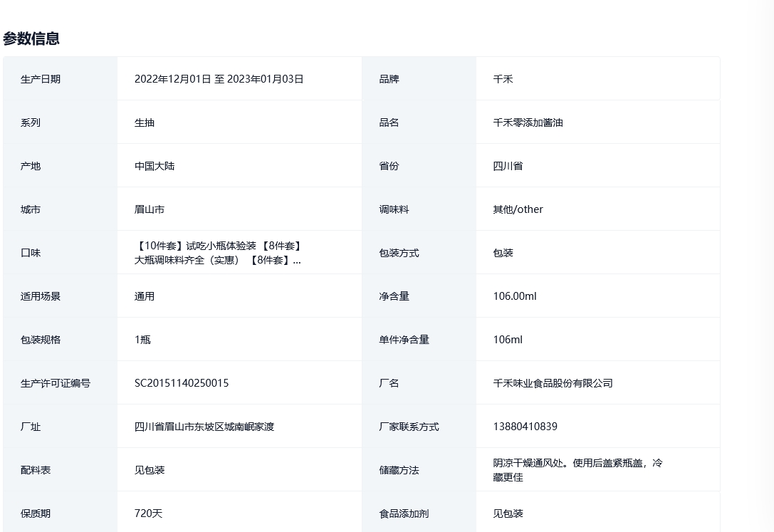Select series value 生抽
The height and width of the screenshot is (532, 774).
click(144, 122)
